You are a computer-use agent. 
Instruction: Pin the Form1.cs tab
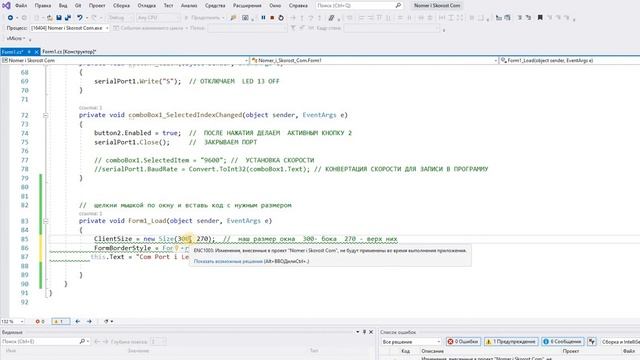coord(29,52)
